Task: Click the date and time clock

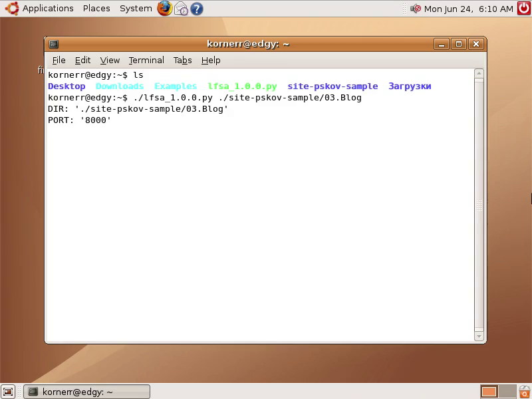Action: pos(468,9)
